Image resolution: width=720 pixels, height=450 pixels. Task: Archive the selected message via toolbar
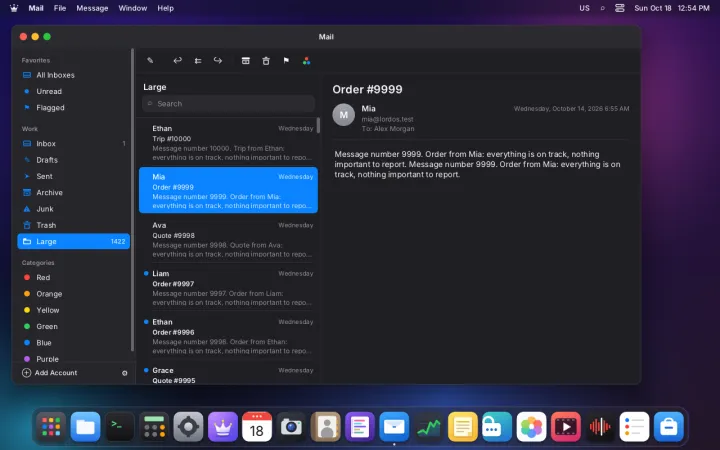pos(246,61)
